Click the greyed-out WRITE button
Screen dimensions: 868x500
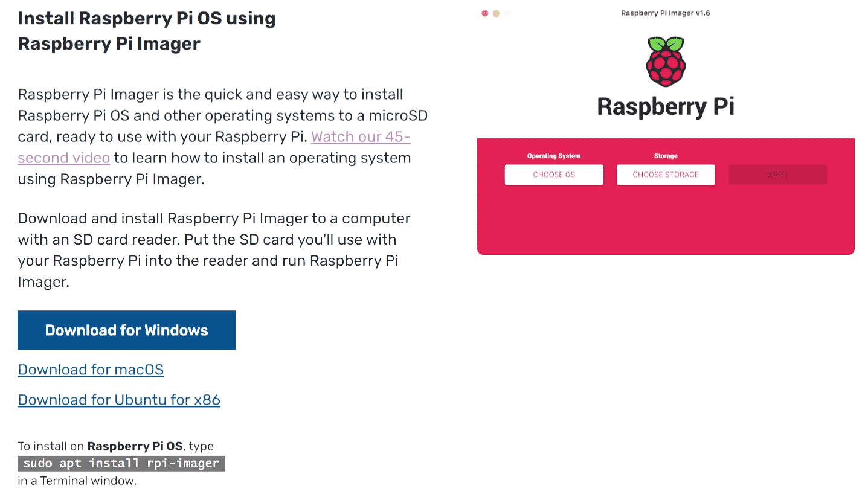777,175
